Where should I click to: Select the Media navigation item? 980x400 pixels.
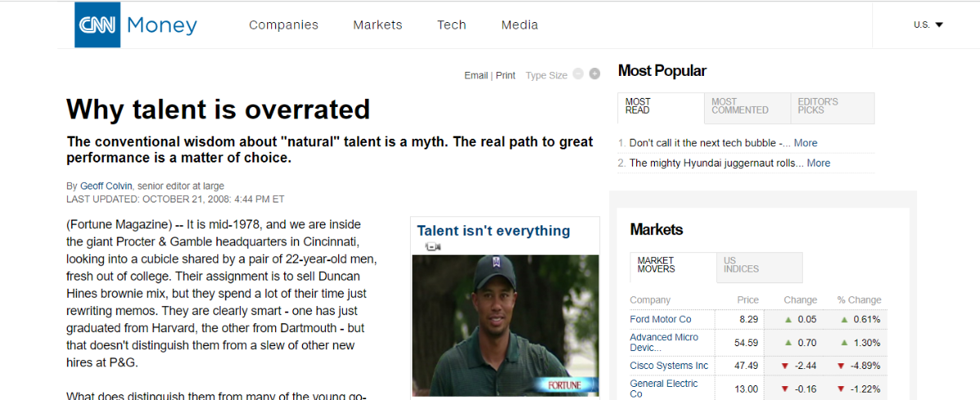[519, 24]
